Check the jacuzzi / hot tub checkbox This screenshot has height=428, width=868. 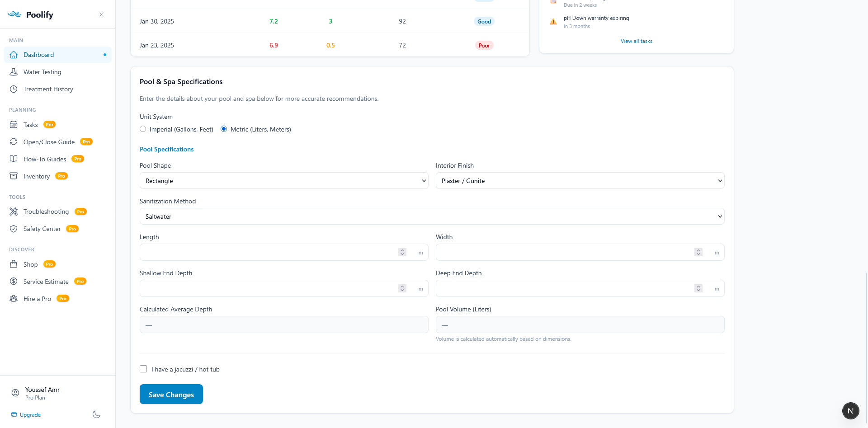143,369
